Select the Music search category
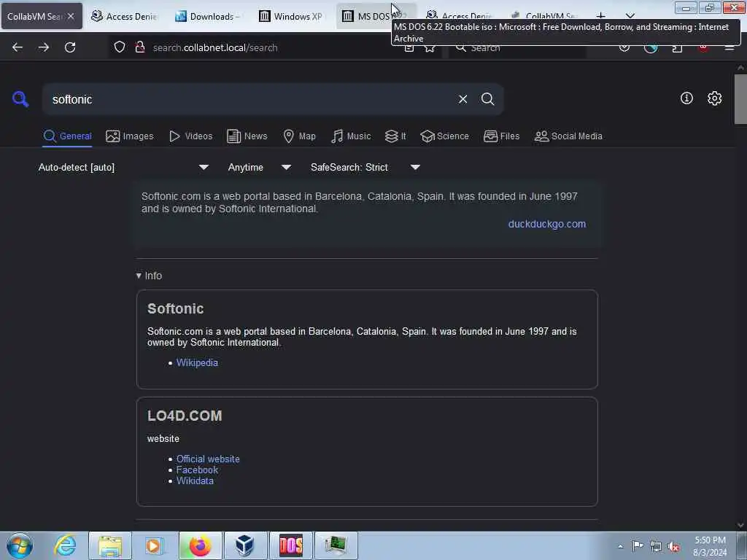This screenshot has height=560, width=747. tap(351, 136)
